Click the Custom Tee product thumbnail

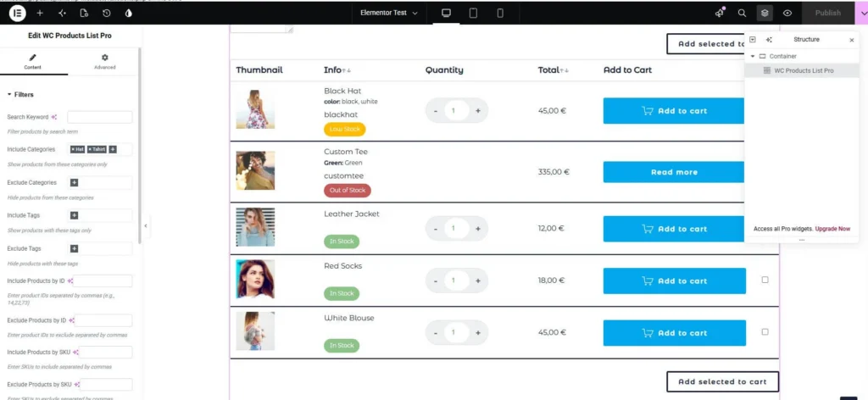(x=255, y=170)
